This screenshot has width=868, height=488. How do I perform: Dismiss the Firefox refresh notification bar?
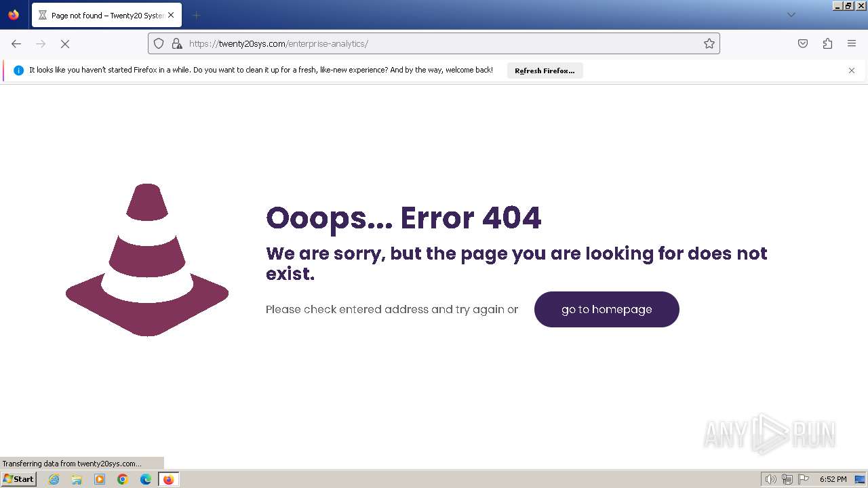[852, 70]
